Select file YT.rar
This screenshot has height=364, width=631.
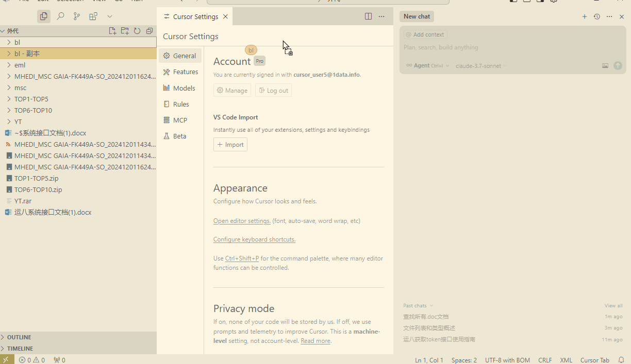[78, 201]
